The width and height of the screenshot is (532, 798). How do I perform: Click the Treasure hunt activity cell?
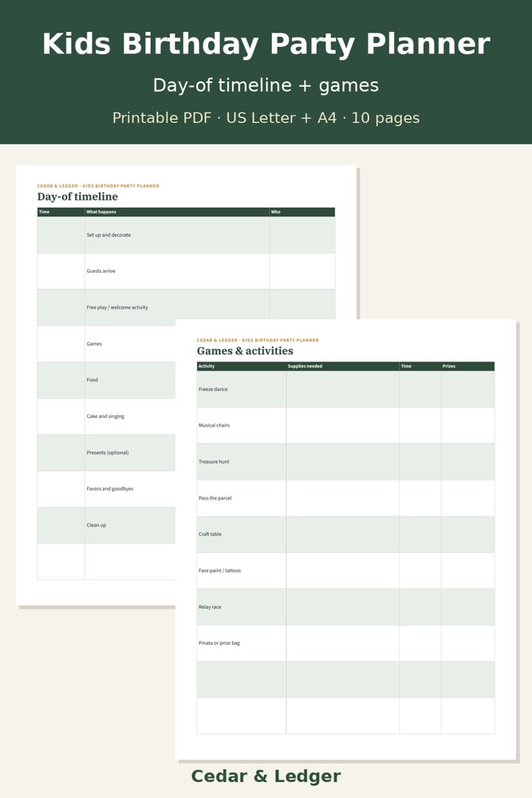[x=241, y=461]
